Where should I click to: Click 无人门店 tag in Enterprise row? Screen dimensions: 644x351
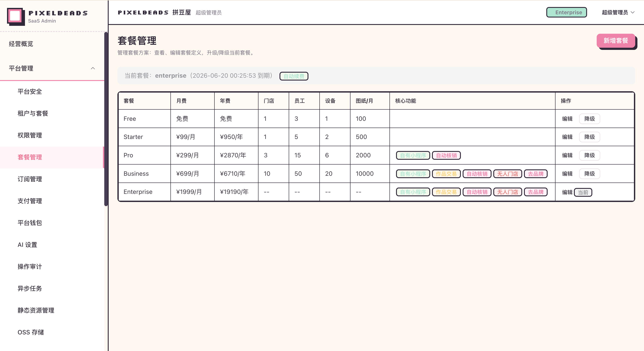pyautogui.click(x=508, y=192)
